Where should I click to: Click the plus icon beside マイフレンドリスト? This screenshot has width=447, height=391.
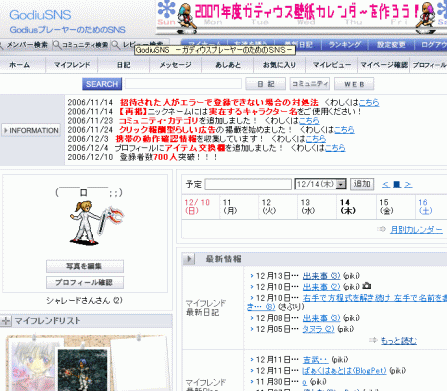pos(6,321)
